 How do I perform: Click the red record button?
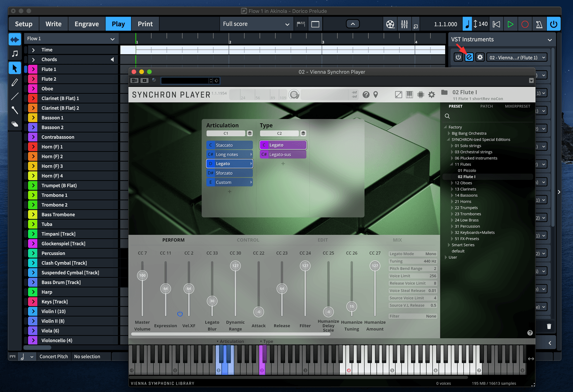[525, 24]
